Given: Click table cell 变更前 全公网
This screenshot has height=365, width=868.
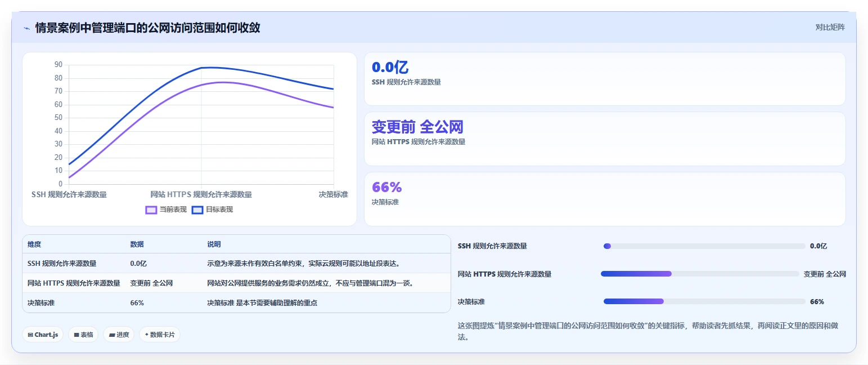Looking at the screenshot, I should 151,283.
